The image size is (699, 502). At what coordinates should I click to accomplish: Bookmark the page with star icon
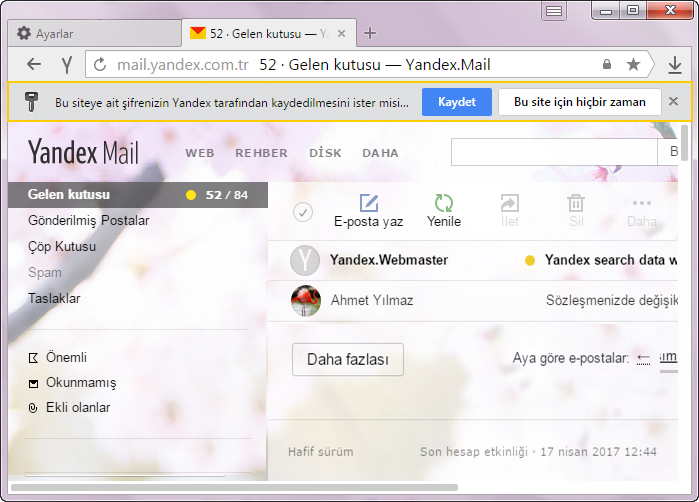click(x=633, y=65)
